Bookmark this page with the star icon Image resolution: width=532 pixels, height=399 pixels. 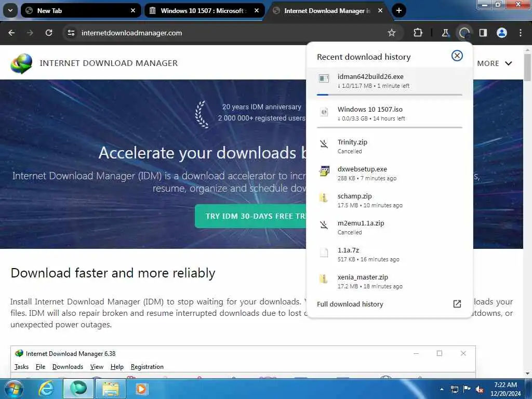pyautogui.click(x=392, y=33)
